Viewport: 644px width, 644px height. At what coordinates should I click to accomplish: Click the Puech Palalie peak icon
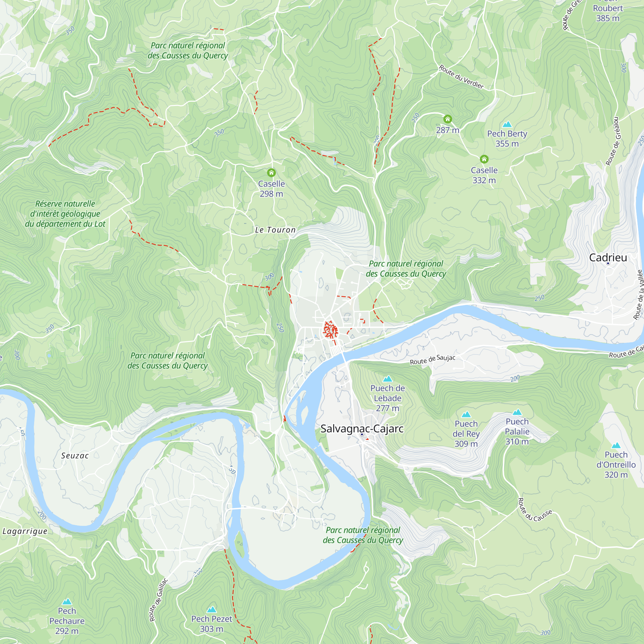point(517,412)
